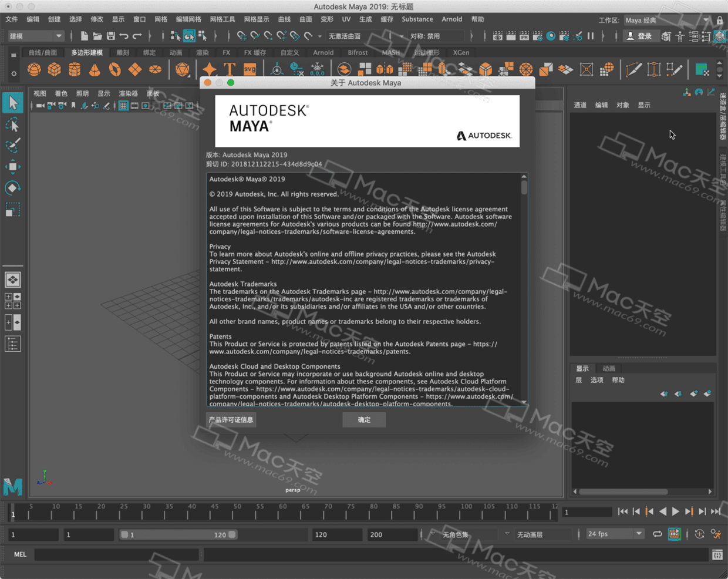Click the Multi-Cut knife tool icon
The height and width of the screenshot is (579, 728).
coord(633,70)
